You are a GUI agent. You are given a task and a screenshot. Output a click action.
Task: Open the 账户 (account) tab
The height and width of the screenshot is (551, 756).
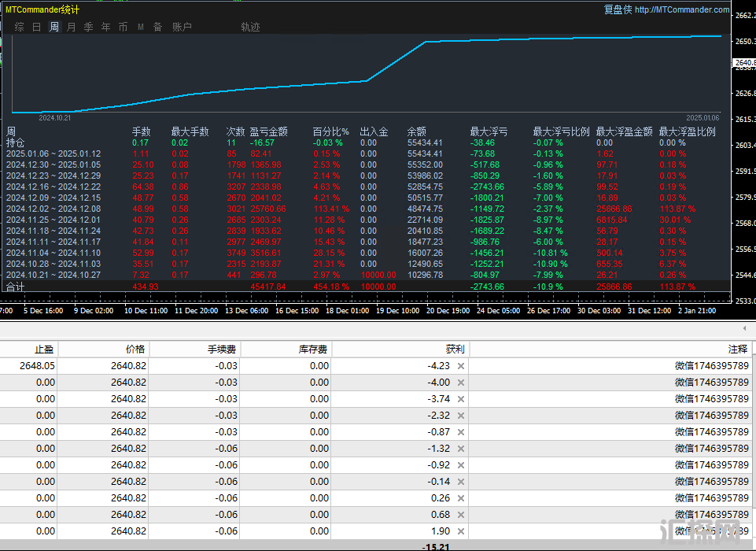click(x=182, y=27)
